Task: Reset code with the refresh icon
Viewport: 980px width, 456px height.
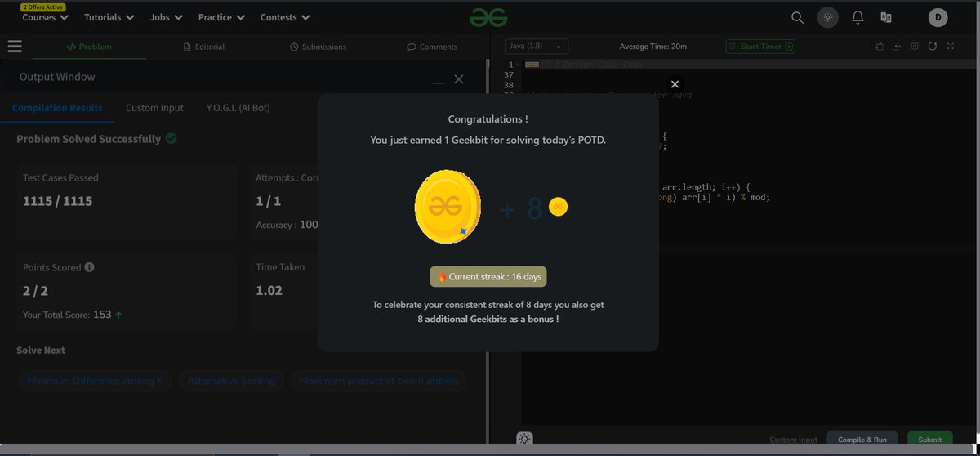Action: point(932,47)
